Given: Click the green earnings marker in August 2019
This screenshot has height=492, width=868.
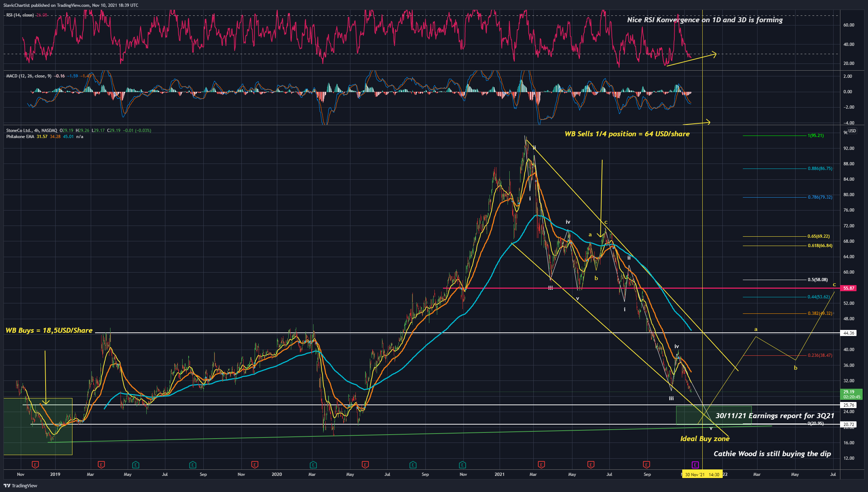Looking at the screenshot, I should [193, 465].
